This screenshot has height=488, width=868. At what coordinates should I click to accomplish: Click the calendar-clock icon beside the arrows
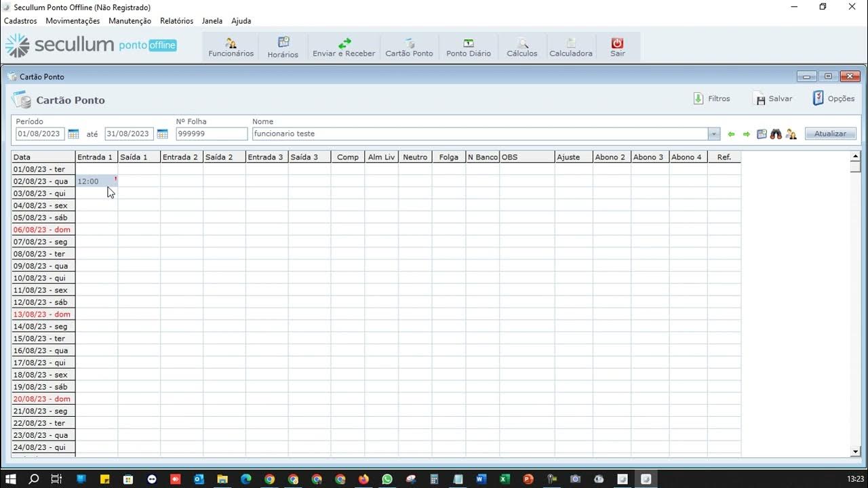pyautogui.click(x=762, y=134)
